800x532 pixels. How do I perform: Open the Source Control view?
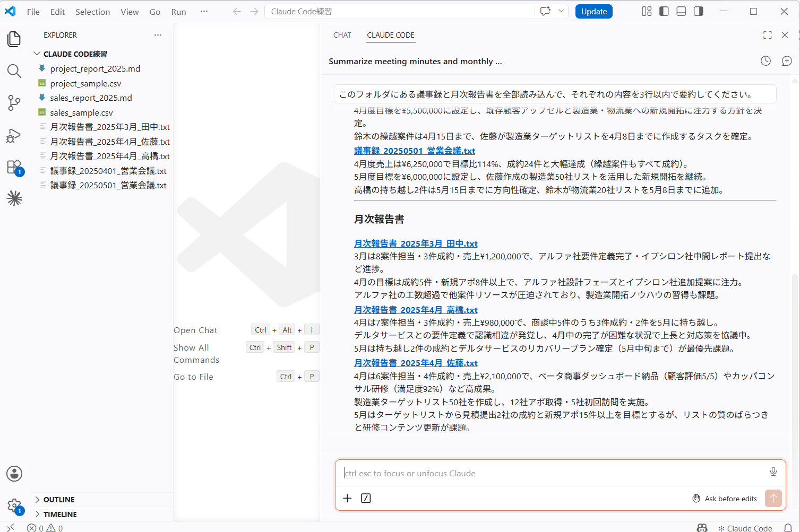point(14,103)
